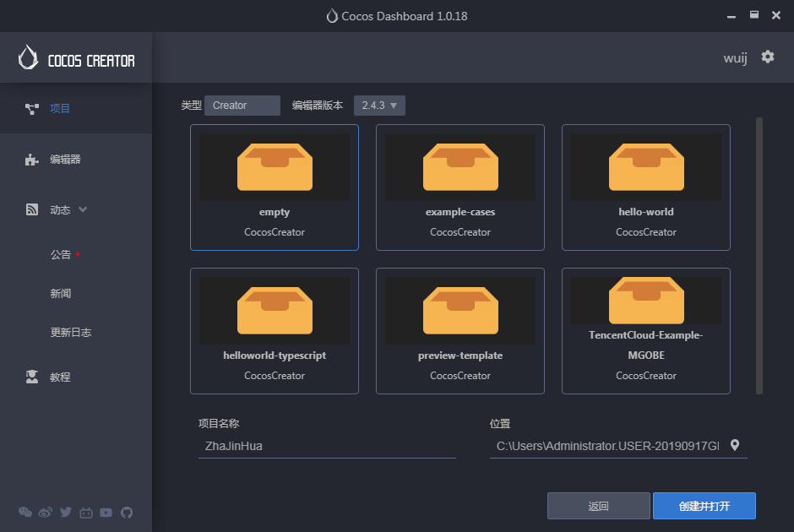794x532 pixels.
Task: Open the 新闻 news page
Action: click(61, 294)
